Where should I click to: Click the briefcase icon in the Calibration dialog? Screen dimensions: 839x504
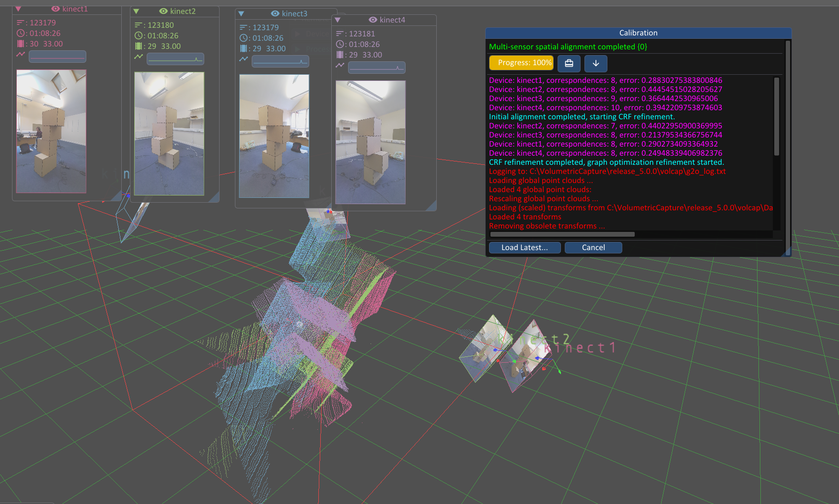coord(569,63)
